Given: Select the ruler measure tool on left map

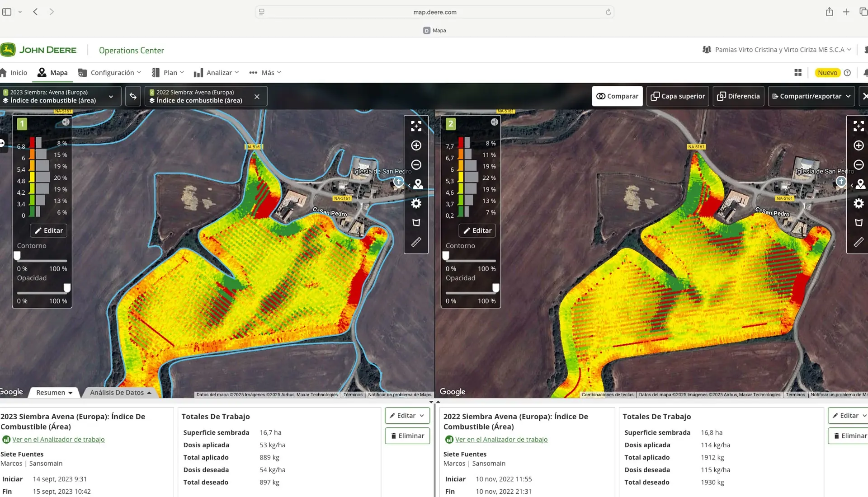Looking at the screenshot, I should click(x=416, y=242).
